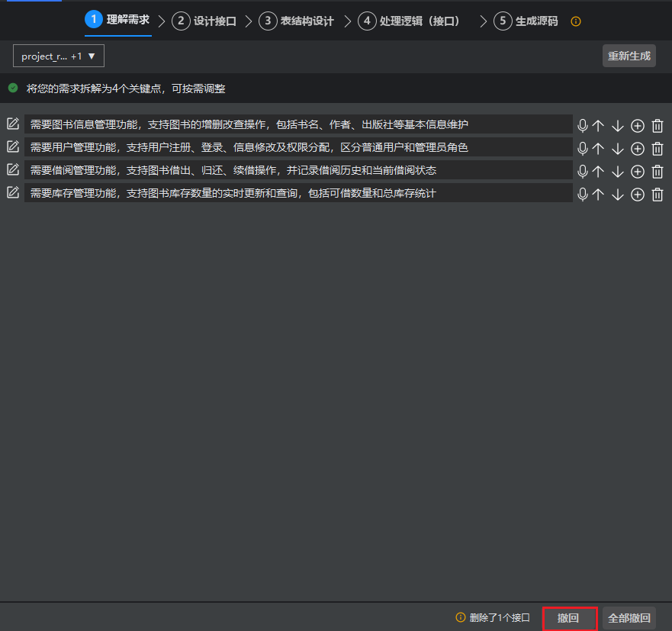Open the project_r... +1 dropdown

[x=59, y=56]
